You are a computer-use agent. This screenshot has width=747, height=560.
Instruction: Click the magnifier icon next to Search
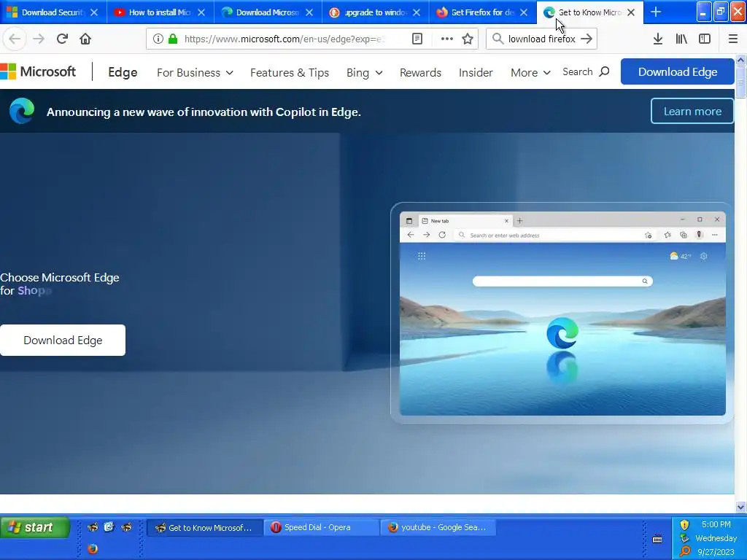point(604,72)
